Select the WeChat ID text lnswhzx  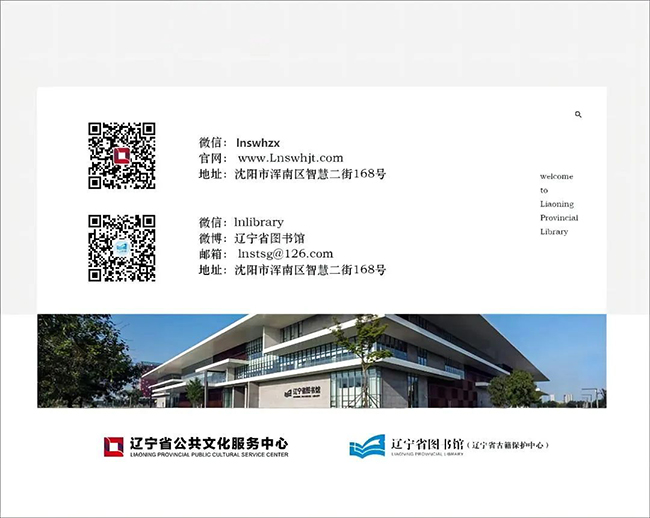258,143
